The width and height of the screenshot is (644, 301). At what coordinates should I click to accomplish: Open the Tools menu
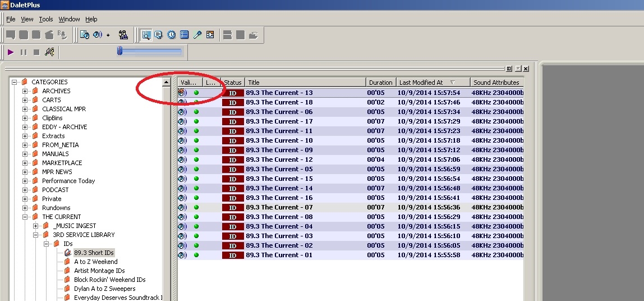click(x=46, y=19)
